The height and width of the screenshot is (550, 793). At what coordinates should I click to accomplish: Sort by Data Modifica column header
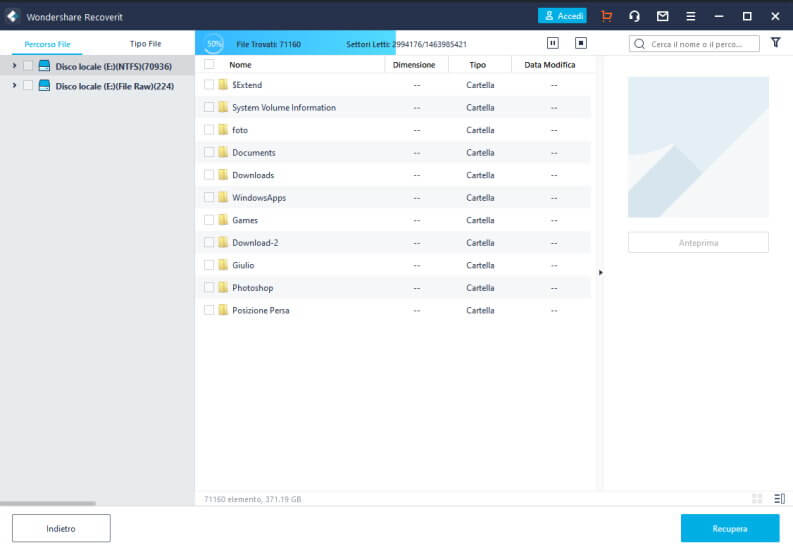pyautogui.click(x=550, y=65)
